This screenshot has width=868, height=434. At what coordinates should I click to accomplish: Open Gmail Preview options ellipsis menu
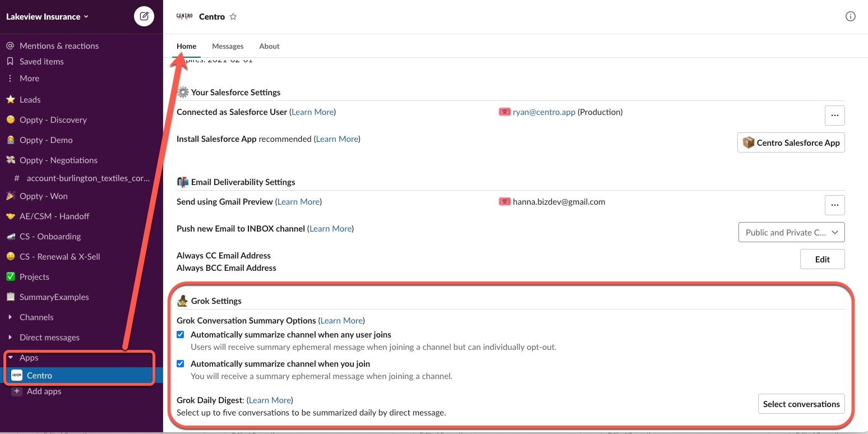pos(834,205)
